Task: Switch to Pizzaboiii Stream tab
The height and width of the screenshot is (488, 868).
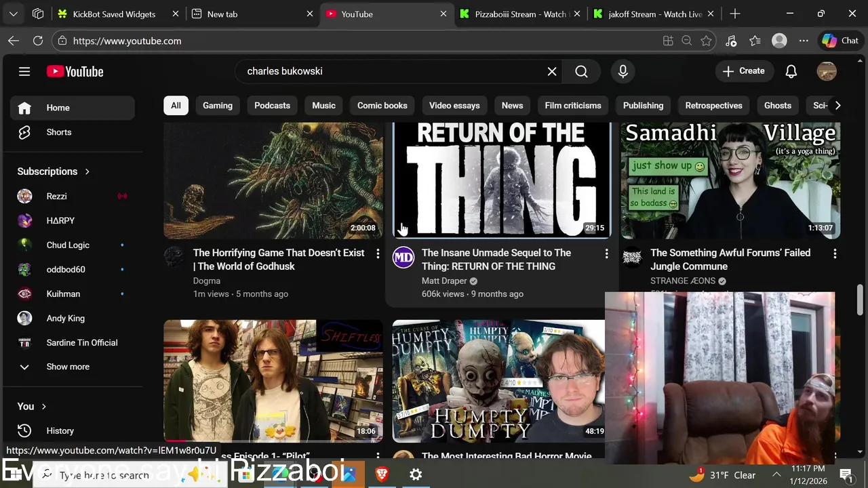Action: click(x=520, y=14)
